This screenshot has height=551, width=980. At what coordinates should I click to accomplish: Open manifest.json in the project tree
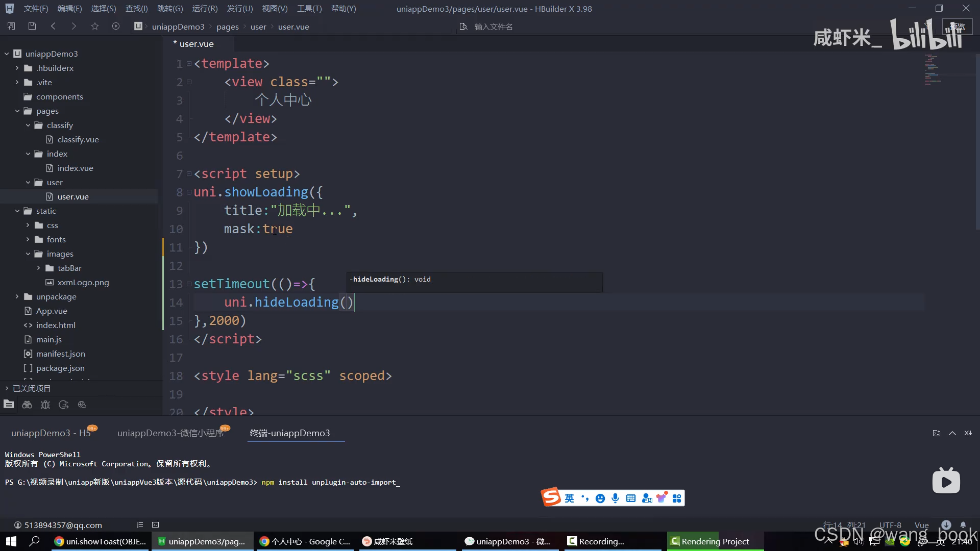pyautogui.click(x=60, y=354)
